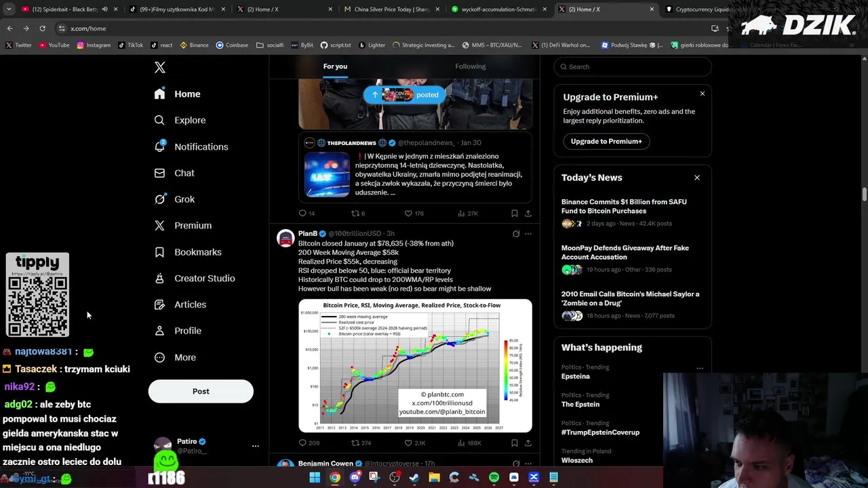
Task: Switch to the For you tab
Action: coord(335,66)
